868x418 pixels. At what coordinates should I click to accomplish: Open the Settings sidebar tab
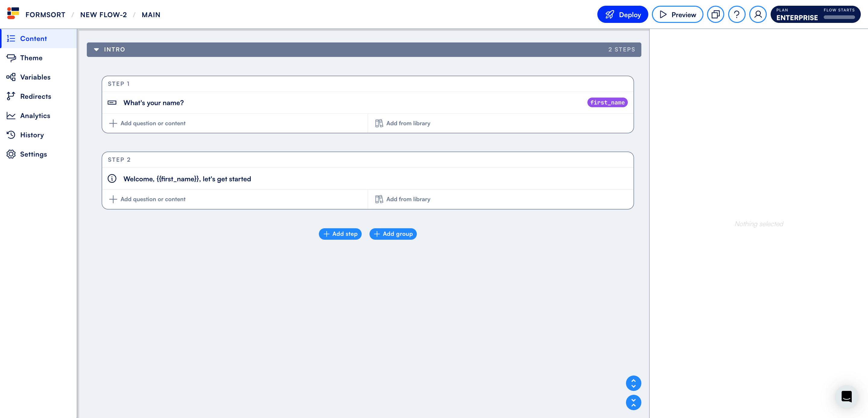(39, 154)
